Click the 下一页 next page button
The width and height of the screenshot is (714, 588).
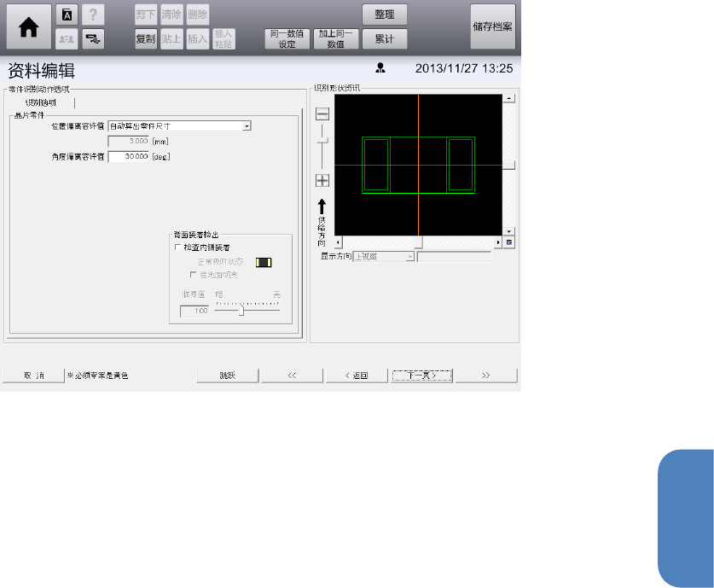[421, 376]
